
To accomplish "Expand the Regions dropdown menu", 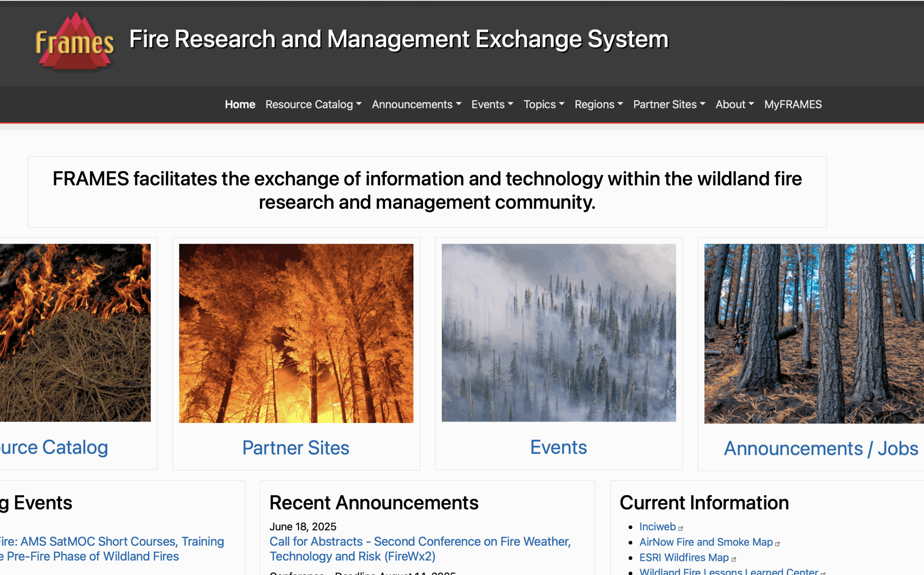I will 598,104.
